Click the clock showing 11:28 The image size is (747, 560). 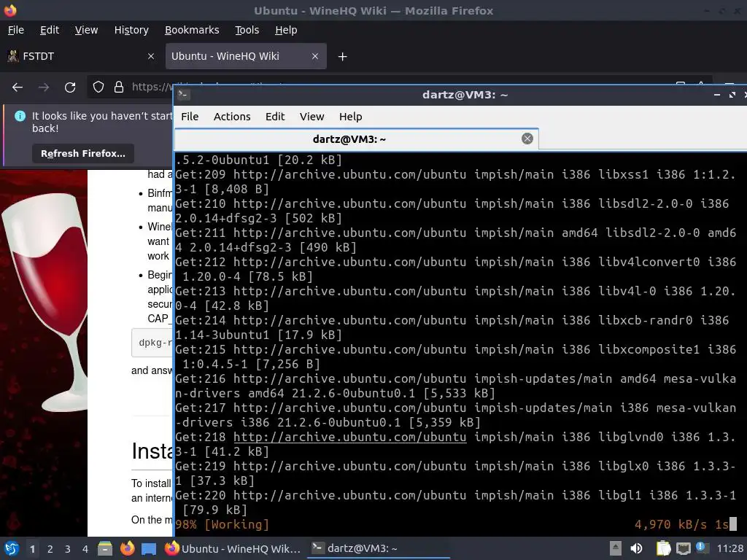tap(729, 548)
